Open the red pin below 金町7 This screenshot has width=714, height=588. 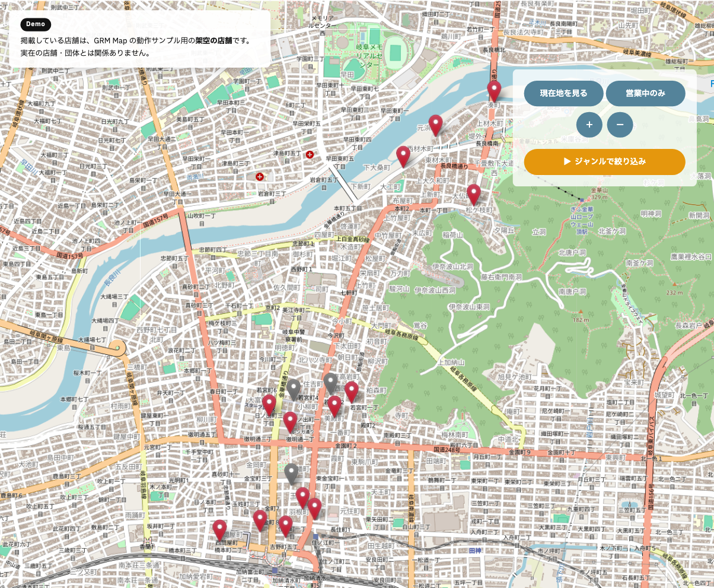click(x=260, y=520)
